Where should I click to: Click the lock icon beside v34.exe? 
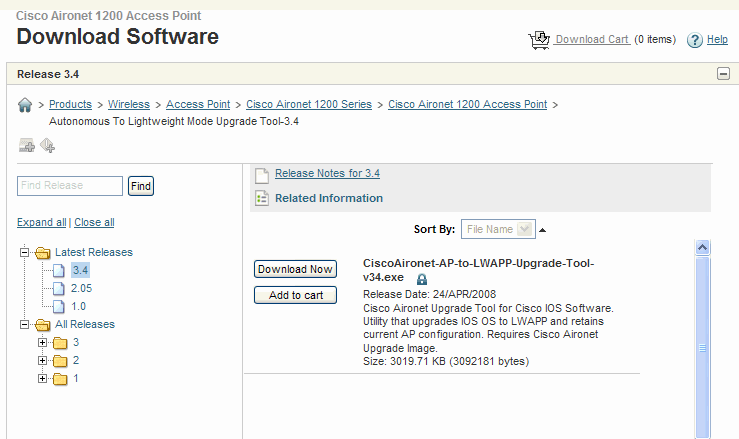click(x=421, y=279)
